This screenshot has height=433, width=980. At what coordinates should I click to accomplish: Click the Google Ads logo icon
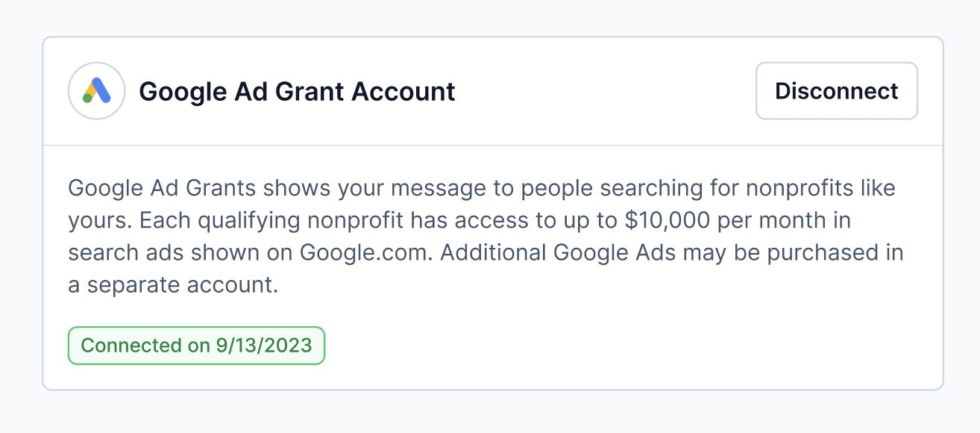(x=96, y=91)
